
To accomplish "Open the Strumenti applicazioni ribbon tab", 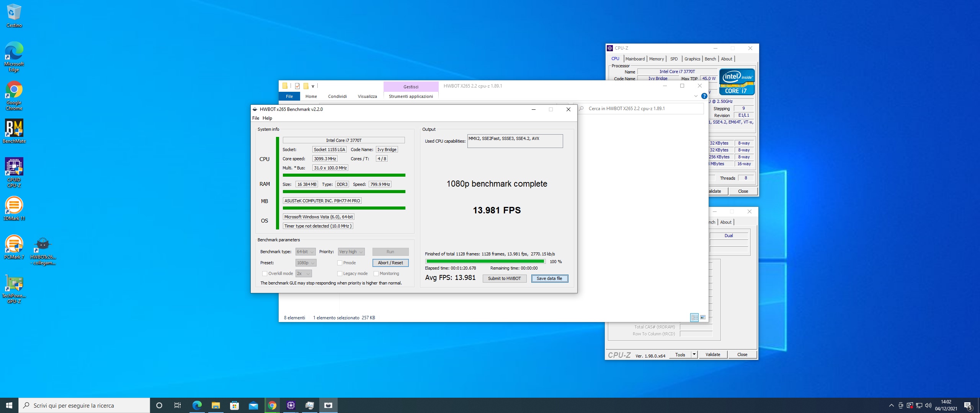I will point(411,96).
